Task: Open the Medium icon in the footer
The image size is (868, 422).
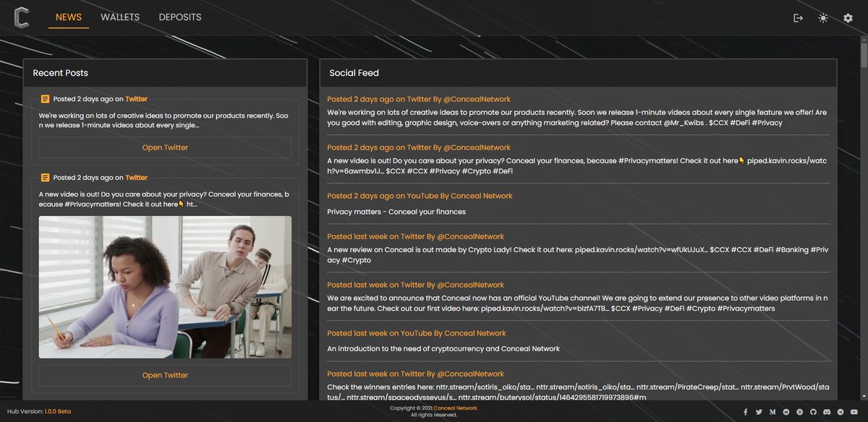Action: click(x=773, y=411)
